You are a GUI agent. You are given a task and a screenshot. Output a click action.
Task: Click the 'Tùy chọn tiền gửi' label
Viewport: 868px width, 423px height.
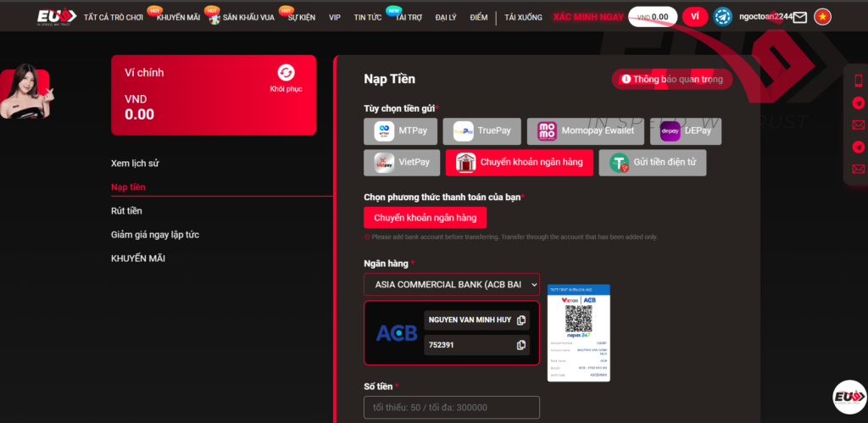[401, 108]
